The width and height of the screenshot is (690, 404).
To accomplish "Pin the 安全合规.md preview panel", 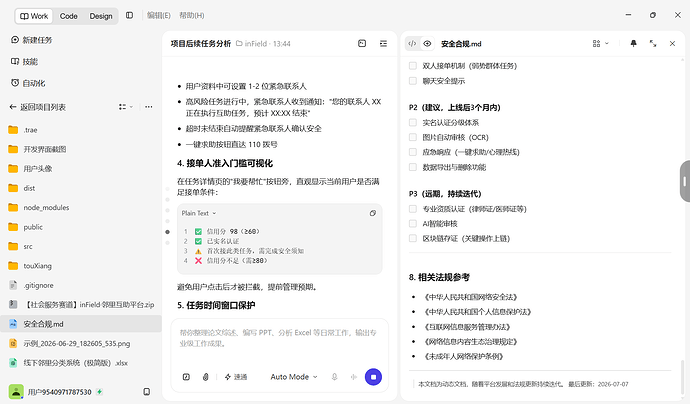I will [633, 43].
